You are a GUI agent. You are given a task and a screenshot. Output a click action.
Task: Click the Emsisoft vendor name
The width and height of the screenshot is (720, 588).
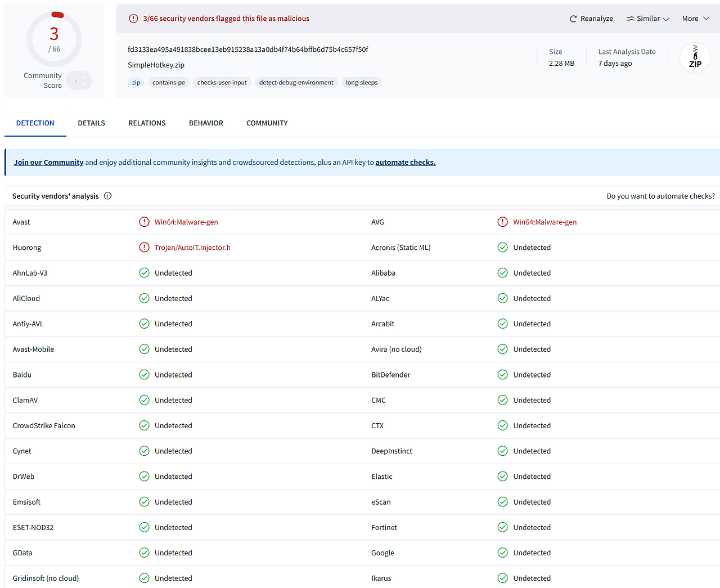26,502
